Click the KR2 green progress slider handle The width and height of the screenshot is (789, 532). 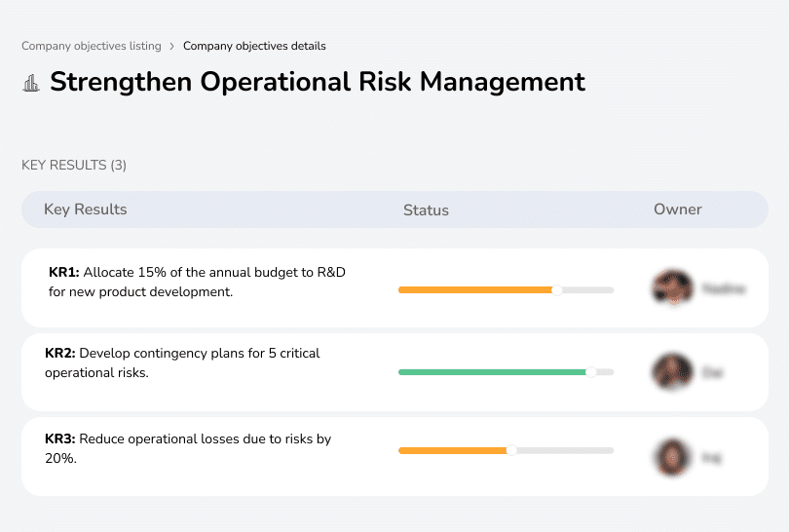591,372
